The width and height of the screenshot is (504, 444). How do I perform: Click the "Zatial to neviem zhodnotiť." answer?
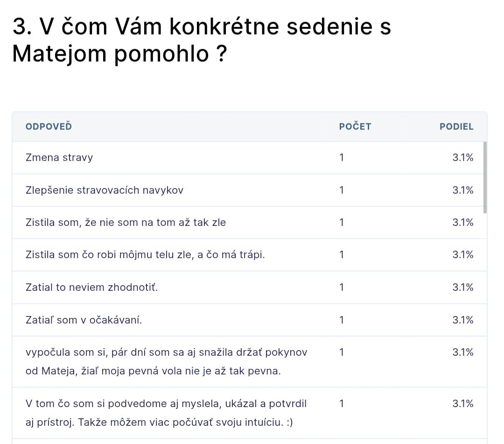pos(92,287)
